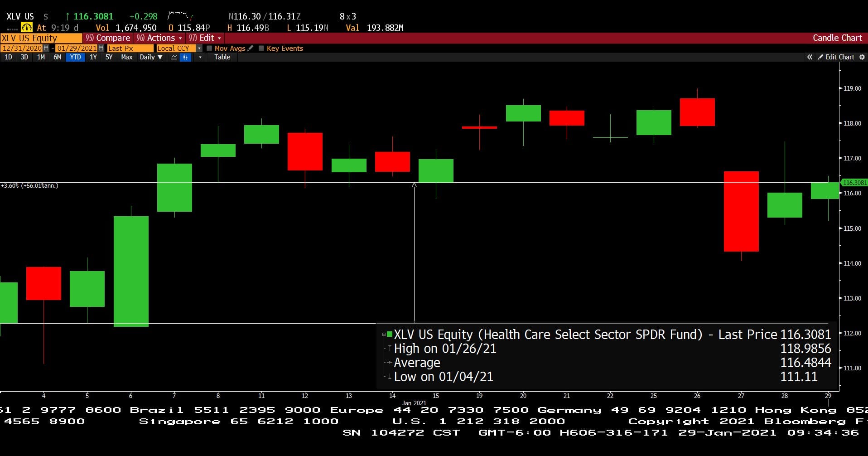Select the 5Y time range tab
The width and height of the screenshot is (868, 456).
point(109,57)
